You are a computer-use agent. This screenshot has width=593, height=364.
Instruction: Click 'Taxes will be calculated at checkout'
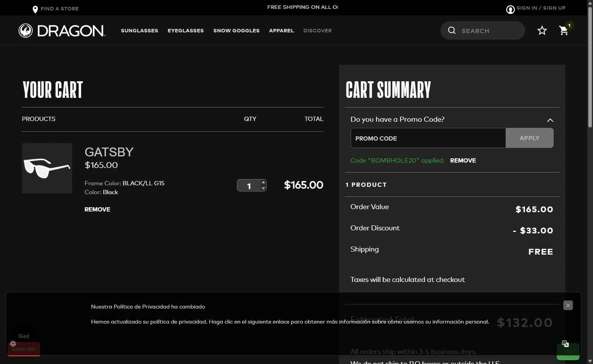408,280
